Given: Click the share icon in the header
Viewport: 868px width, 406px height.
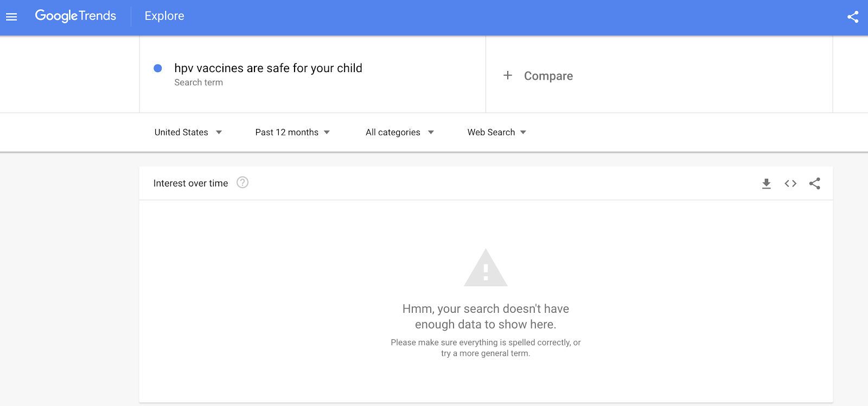Looking at the screenshot, I should (x=853, y=17).
